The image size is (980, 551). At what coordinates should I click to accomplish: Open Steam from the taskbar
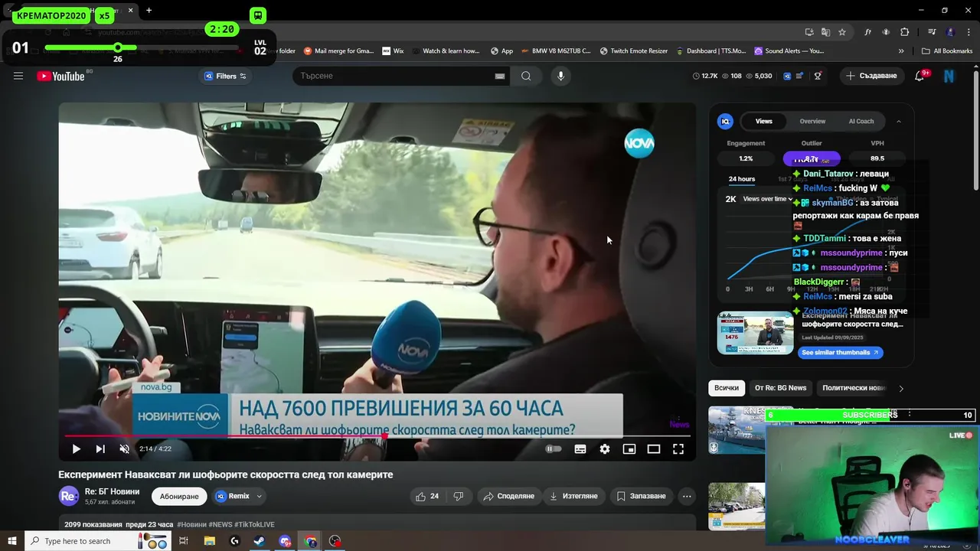[260, 541]
